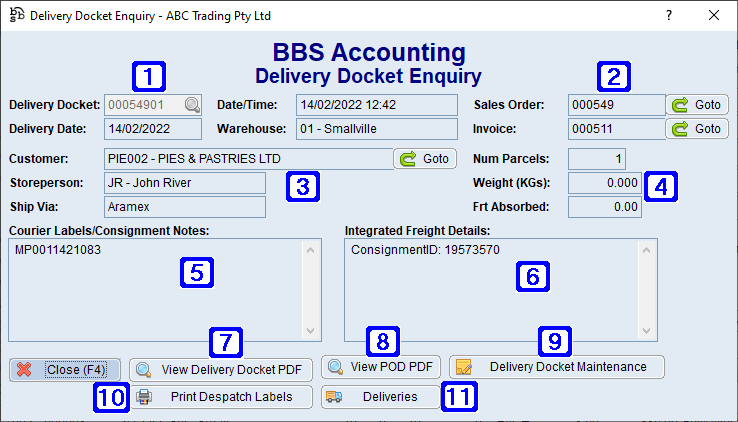Click magnifier icon on View Delivery Docket PDF
This screenshot has height=422, width=738.
pyautogui.click(x=144, y=370)
